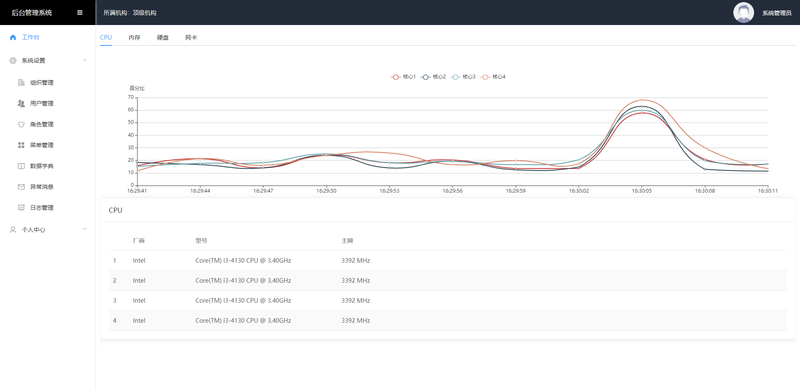This screenshot has width=800, height=389.
Task: Toggle the 核心2 series in the legend
Action: tap(434, 77)
